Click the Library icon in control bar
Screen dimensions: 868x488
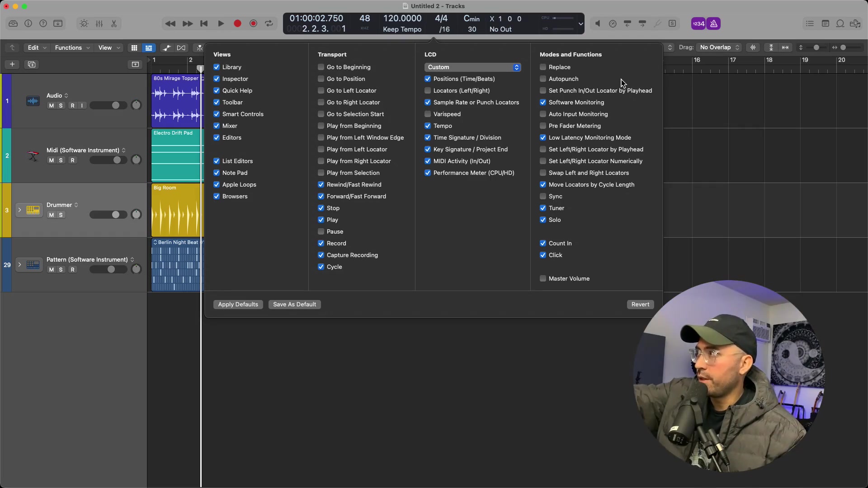(13, 23)
